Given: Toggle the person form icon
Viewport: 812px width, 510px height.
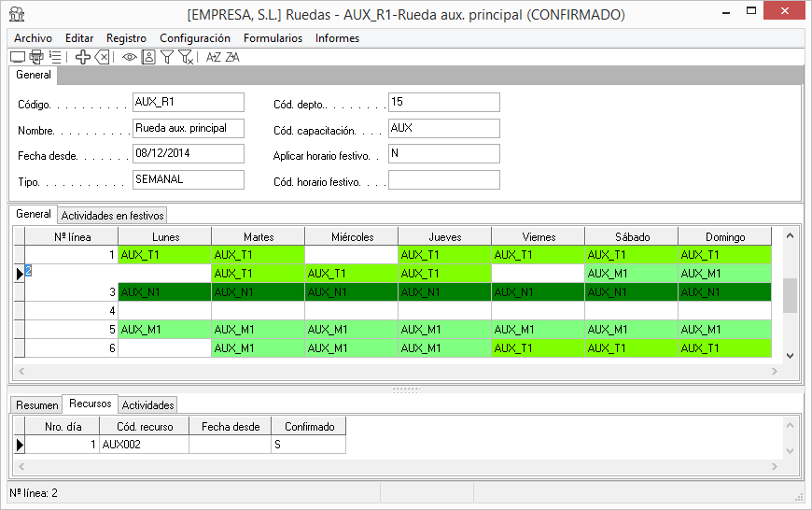Looking at the screenshot, I should [148, 57].
